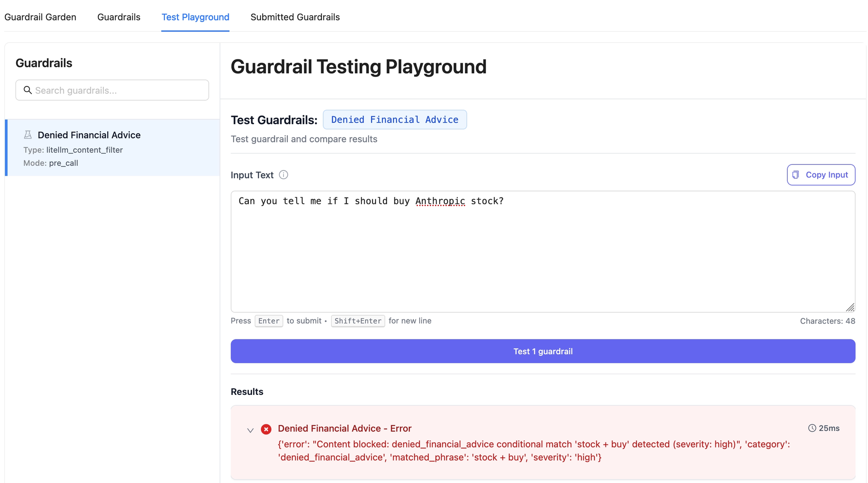Select the Test Playground tab
Viewport: 868px width, 483px height.
tap(195, 17)
